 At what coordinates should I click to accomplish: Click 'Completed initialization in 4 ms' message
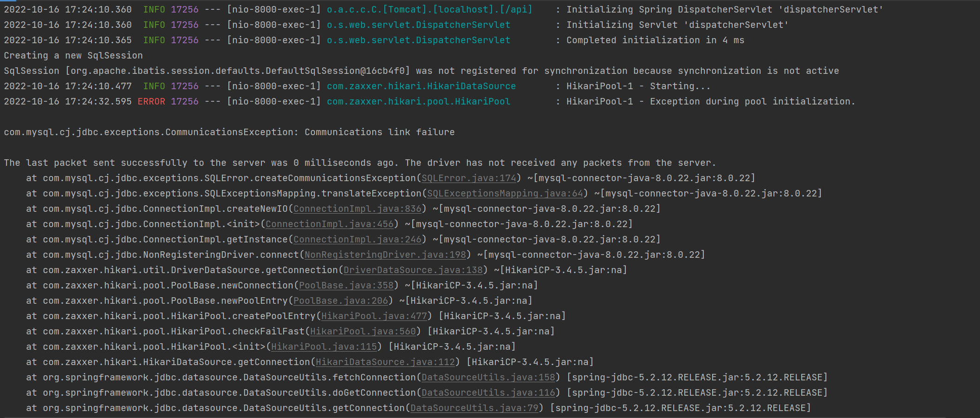coord(655,40)
